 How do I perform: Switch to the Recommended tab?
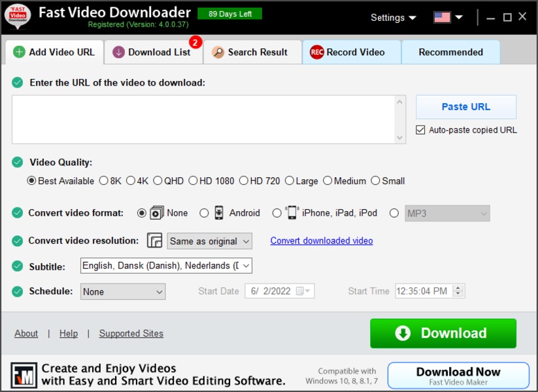point(450,52)
